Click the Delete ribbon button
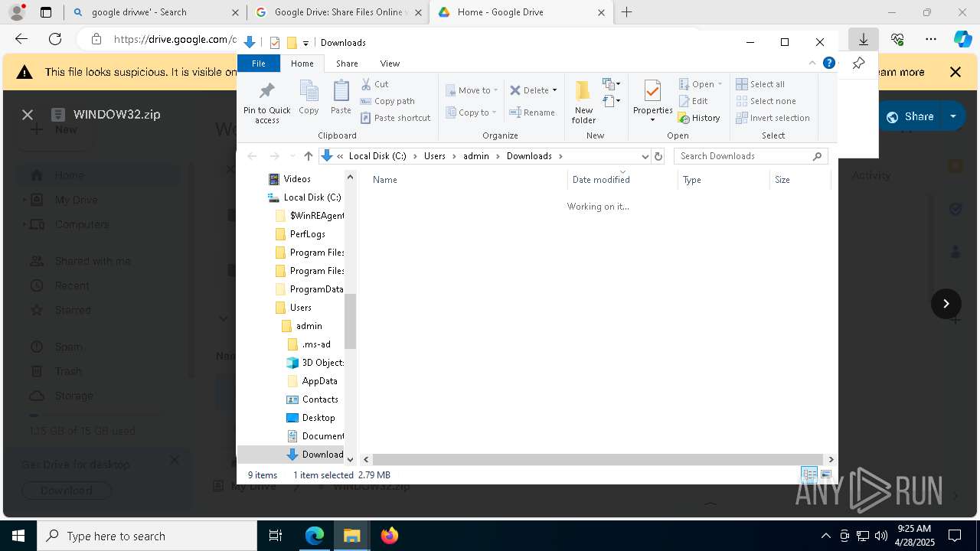The image size is (980, 551). coord(529,90)
